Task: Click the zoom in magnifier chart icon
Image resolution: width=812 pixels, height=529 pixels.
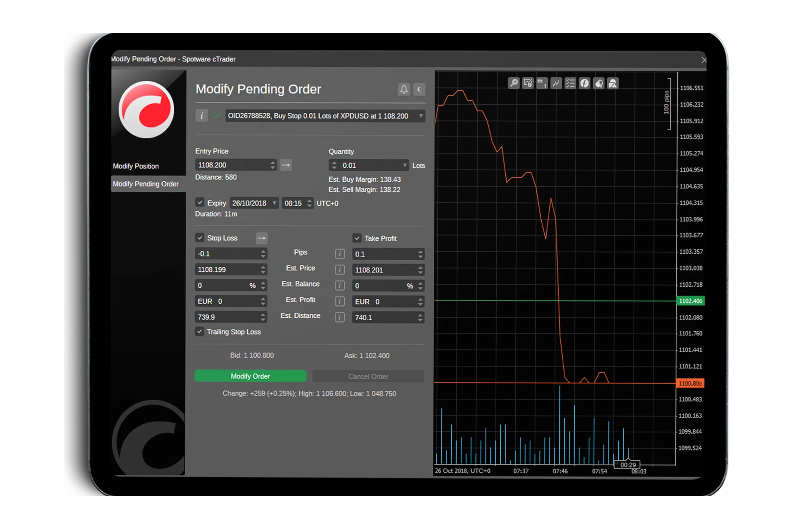Action: (514, 83)
